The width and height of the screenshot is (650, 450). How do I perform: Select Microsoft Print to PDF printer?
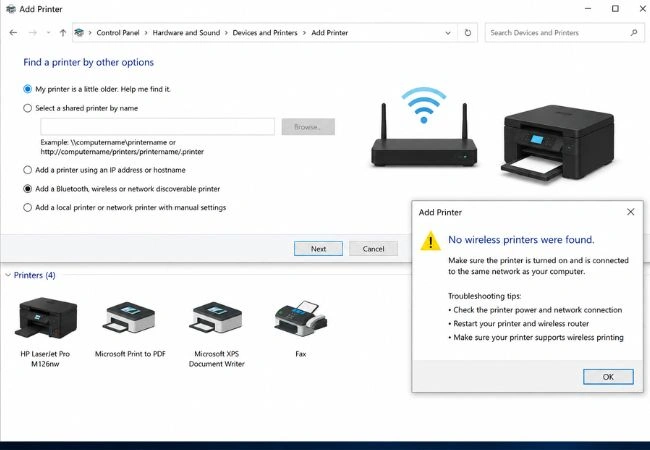click(130, 330)
